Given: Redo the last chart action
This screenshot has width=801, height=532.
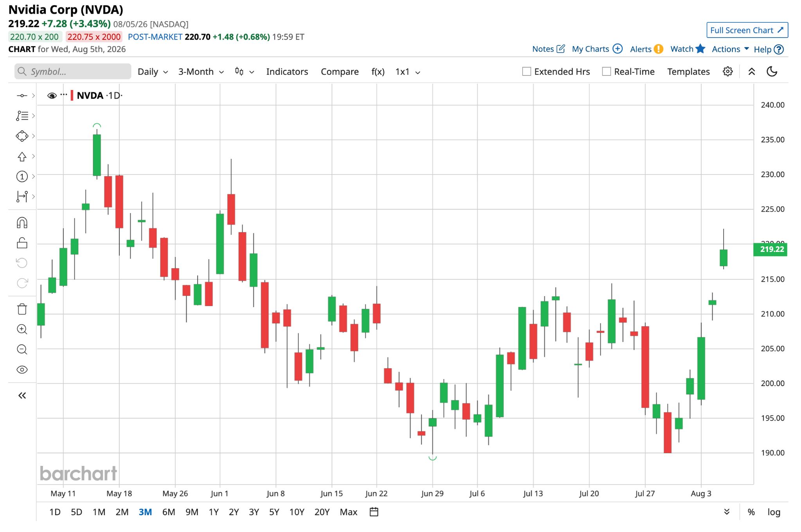Looking at the screenshot, I should [22, 283].
